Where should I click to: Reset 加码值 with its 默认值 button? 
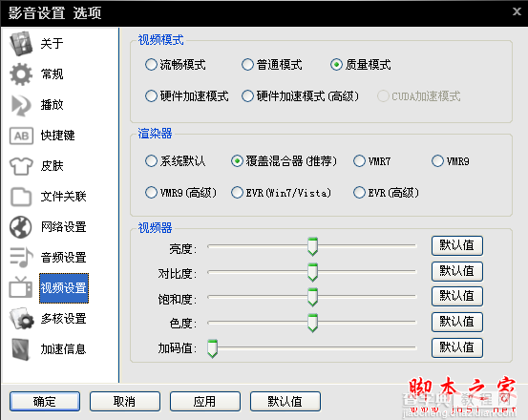[x=457, y=347]
